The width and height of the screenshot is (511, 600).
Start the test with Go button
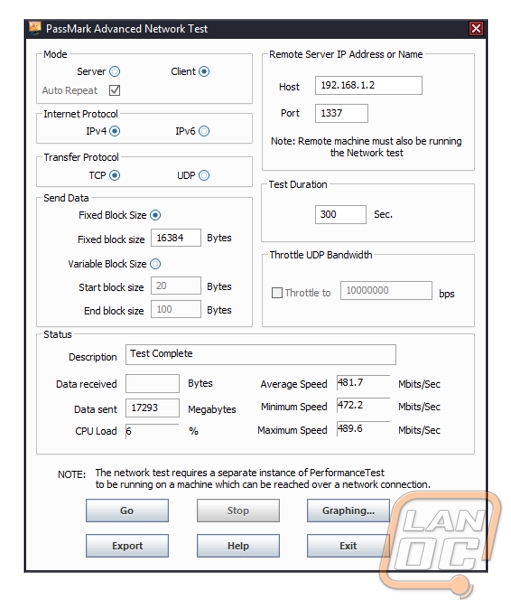click(x=127, y=510)
